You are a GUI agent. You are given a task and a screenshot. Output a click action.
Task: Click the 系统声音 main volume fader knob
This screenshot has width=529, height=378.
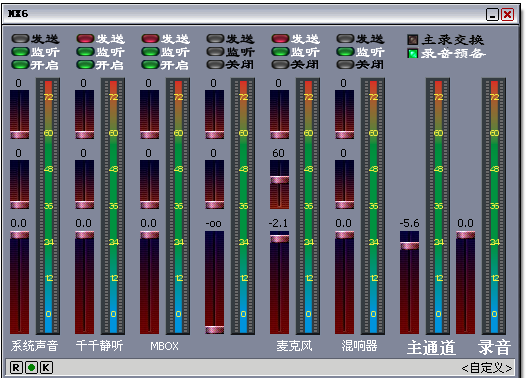[x=20, y=235]
